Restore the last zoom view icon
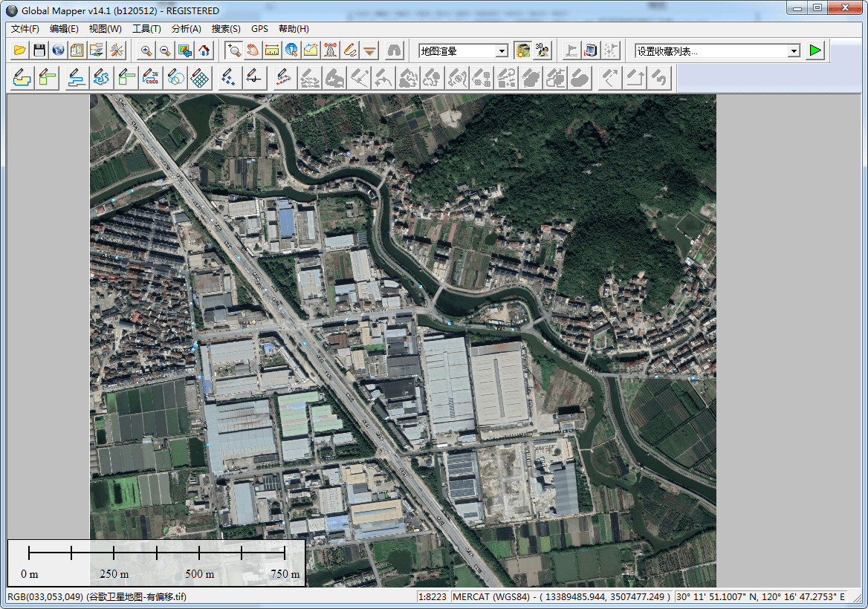This screenshot has width=868, height=609. point(184,51)
